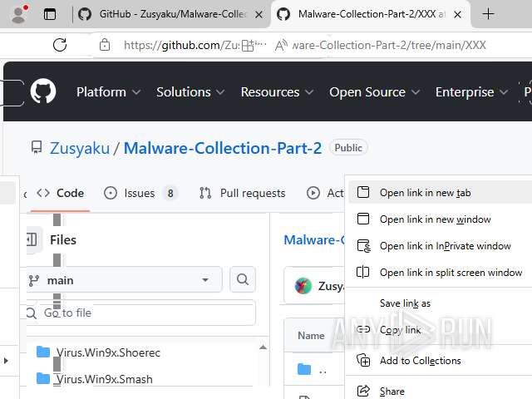The height and width of the screenshot is (399, 532).
Task: Expand the Resources menu
Action: point(277,92)
